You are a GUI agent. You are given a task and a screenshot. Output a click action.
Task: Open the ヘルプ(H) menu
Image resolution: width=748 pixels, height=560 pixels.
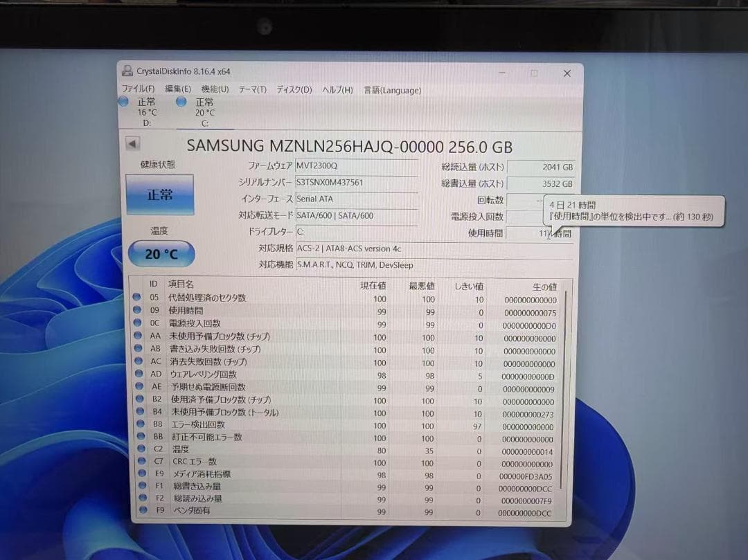[x=335, y=89]
